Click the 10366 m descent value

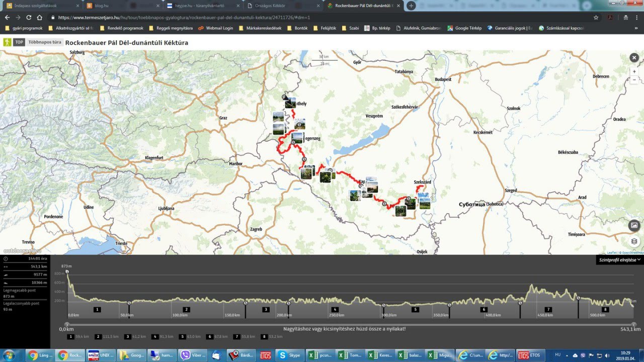click(x=39, y=283)
